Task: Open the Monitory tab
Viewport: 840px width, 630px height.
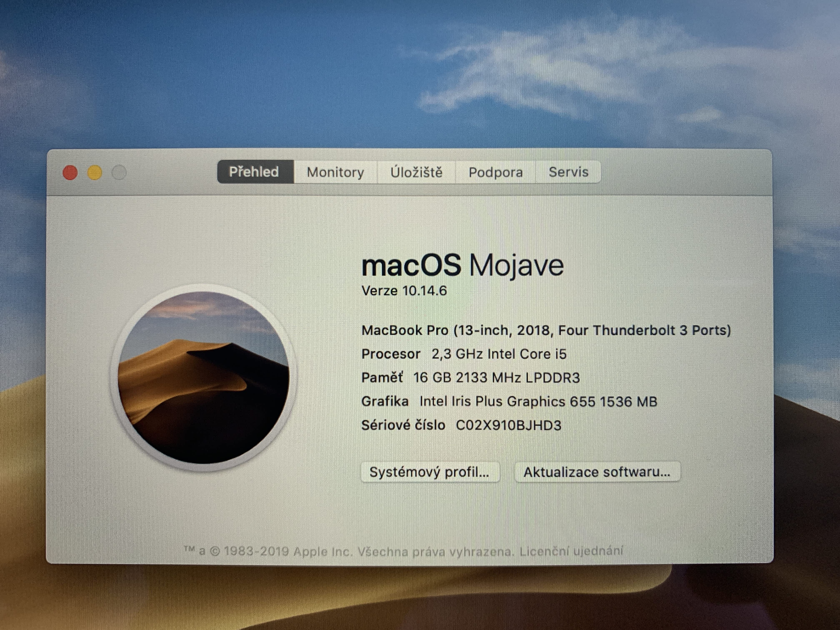Action: pos(335,172)
